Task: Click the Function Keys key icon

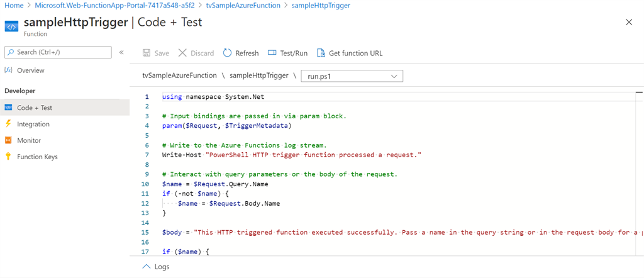Action: tap(9, 157)
